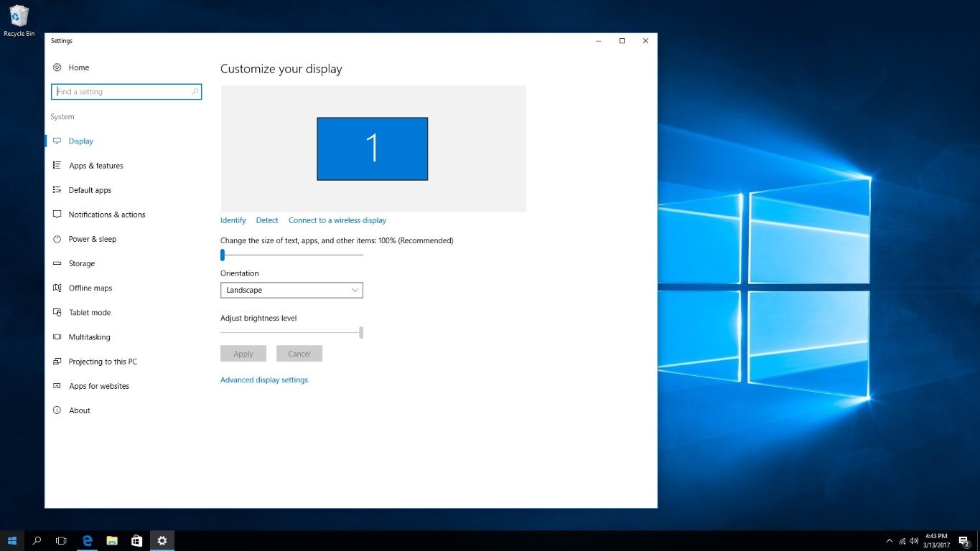Open Advanced display settings link
The image size is (980, 551).
click(x=264, y=380)
